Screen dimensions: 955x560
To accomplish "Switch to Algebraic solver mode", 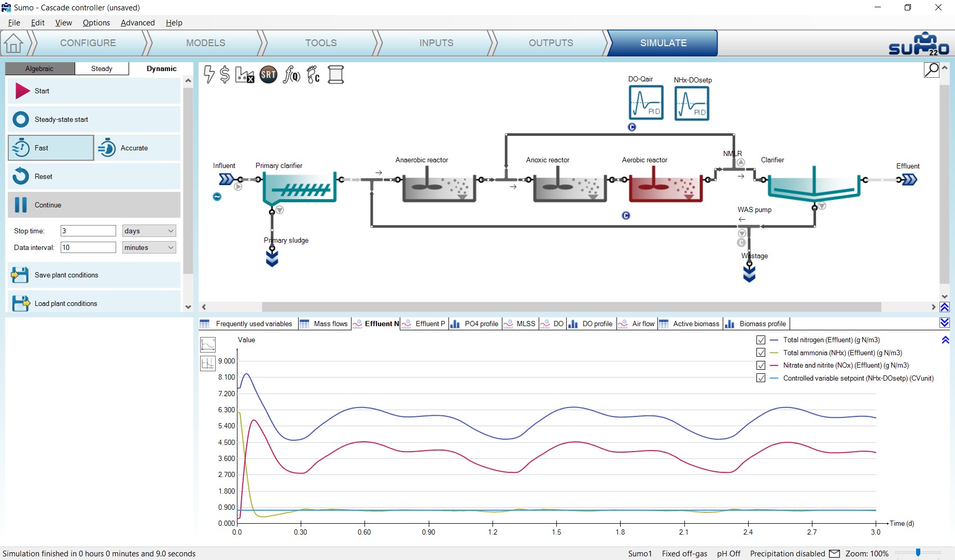I will tap(39, 68).
